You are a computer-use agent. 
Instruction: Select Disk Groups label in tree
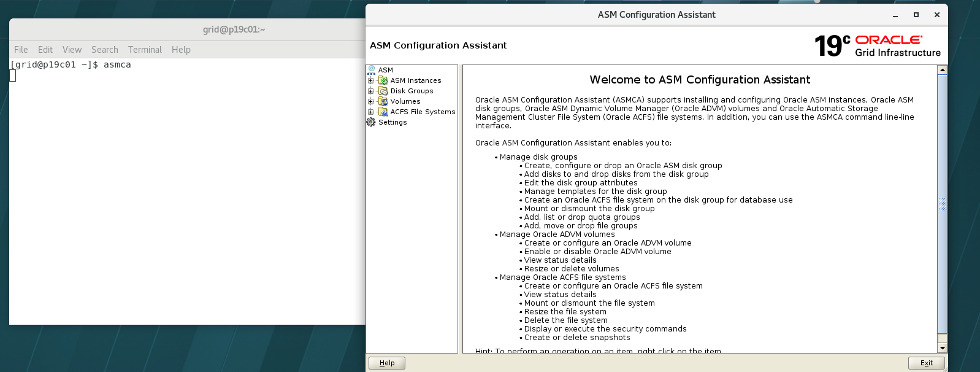tap(412, 91)
